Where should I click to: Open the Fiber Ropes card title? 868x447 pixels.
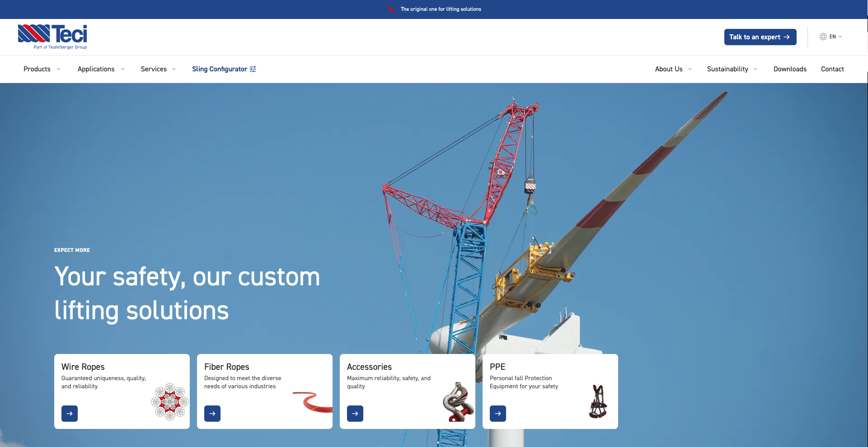tap(227, 367)
